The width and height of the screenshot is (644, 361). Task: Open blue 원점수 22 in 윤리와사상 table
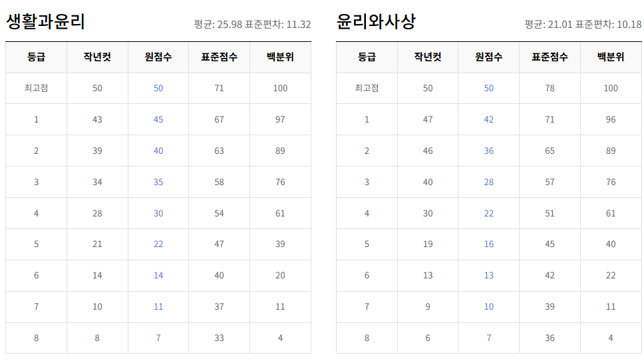489,213
